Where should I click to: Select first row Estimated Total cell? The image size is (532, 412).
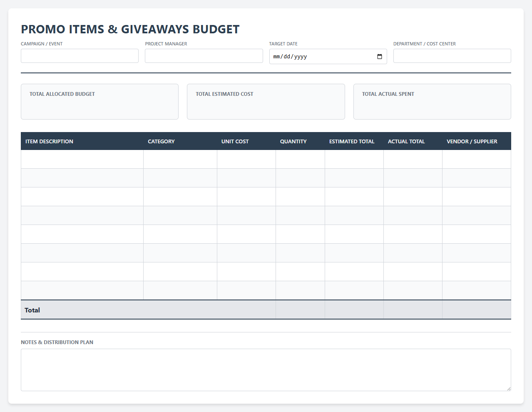point(354,159)
